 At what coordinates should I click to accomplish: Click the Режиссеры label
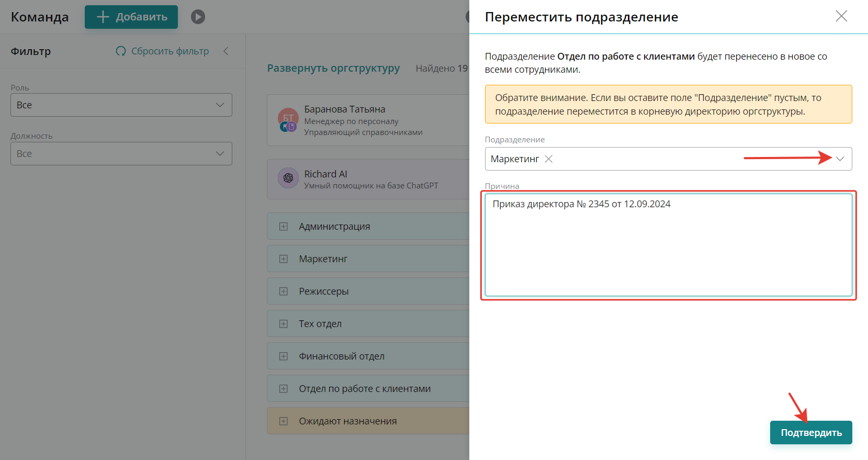[x=324, y=291]
